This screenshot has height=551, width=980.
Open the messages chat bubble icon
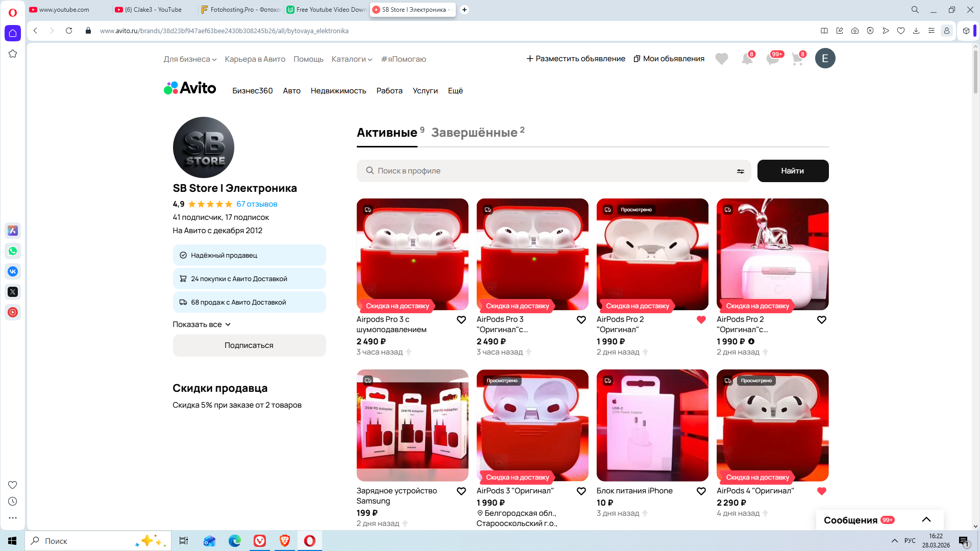tap(772, 59)
